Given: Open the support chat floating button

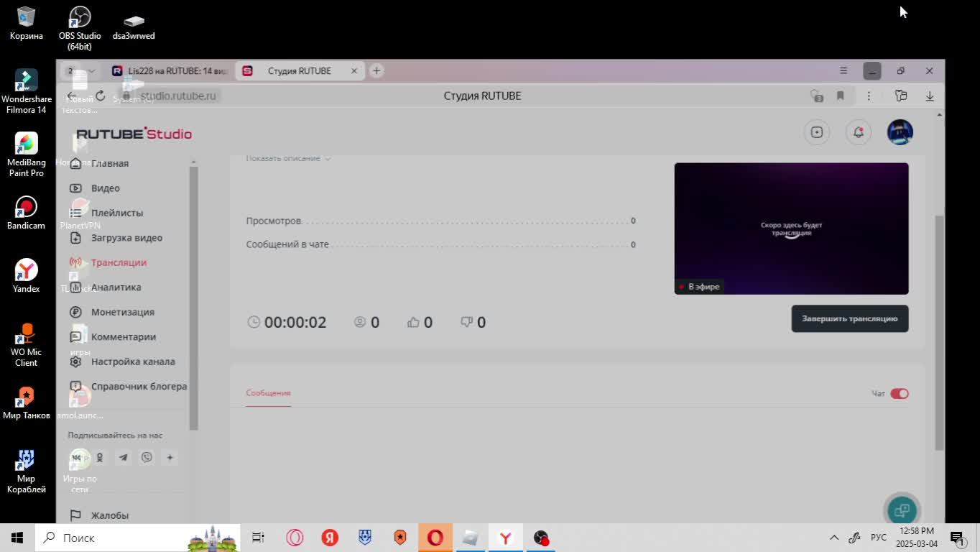Looking at the screenshot, I should tap(902, 510).
